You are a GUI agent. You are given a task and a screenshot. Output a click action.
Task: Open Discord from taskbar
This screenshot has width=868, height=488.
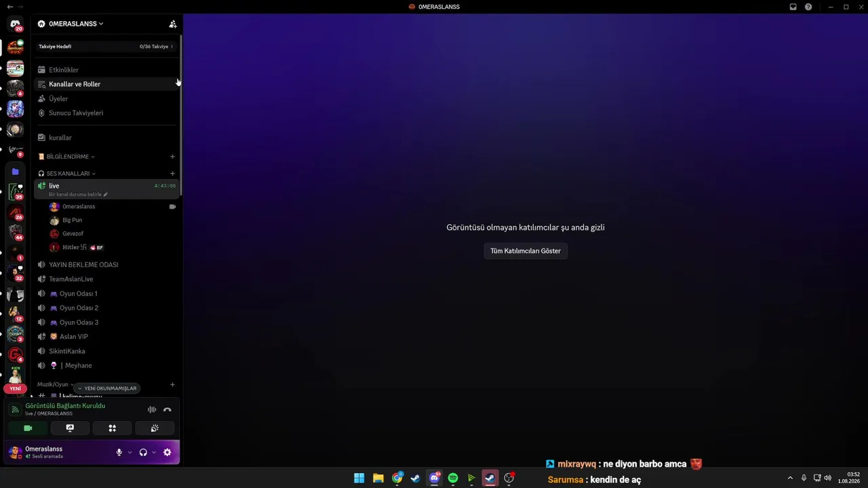point(435,479)
